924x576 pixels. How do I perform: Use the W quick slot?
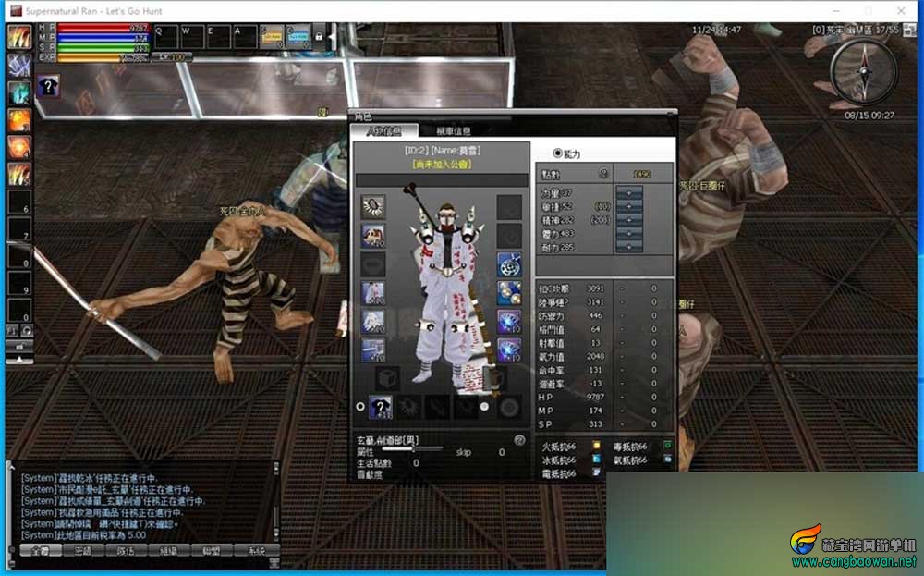tap(192, 37)
